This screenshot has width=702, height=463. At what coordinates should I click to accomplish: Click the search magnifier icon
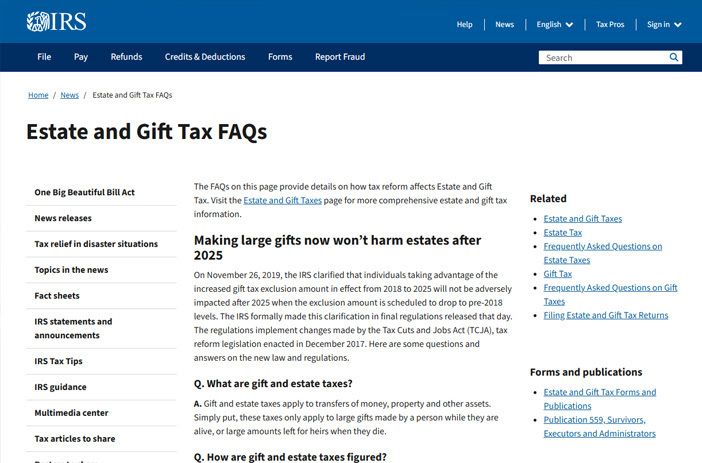(x=673, y=57)
